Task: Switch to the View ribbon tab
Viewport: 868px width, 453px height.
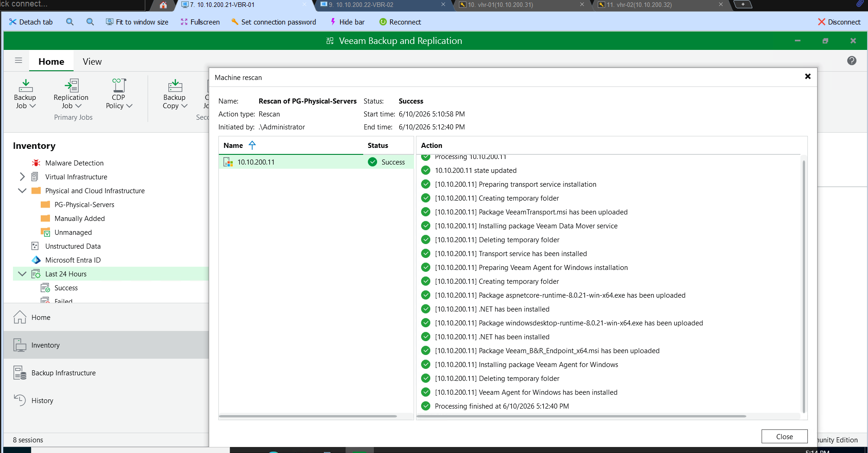Action: [x=92, y=61]
